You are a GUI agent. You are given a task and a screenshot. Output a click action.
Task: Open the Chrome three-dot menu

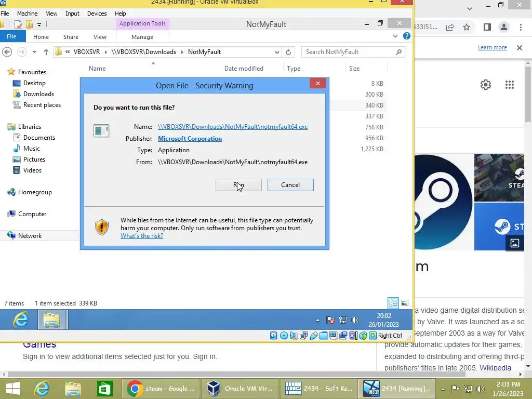point(521,27)
